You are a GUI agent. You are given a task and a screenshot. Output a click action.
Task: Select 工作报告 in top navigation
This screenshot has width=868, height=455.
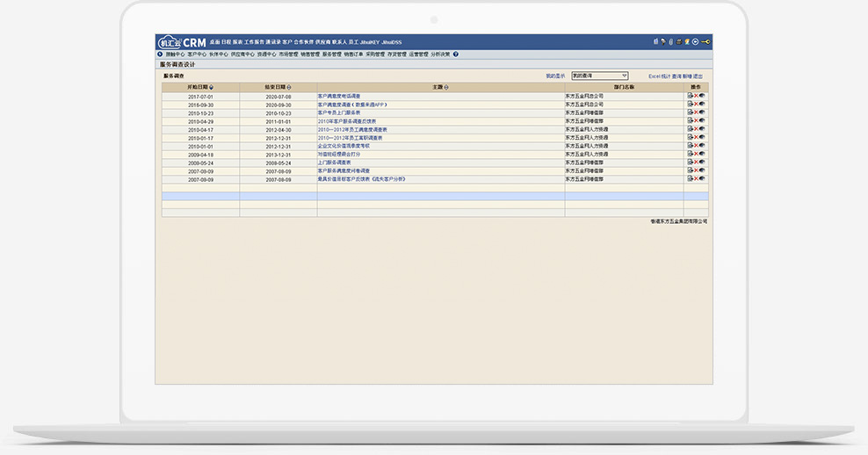point(254,41)
